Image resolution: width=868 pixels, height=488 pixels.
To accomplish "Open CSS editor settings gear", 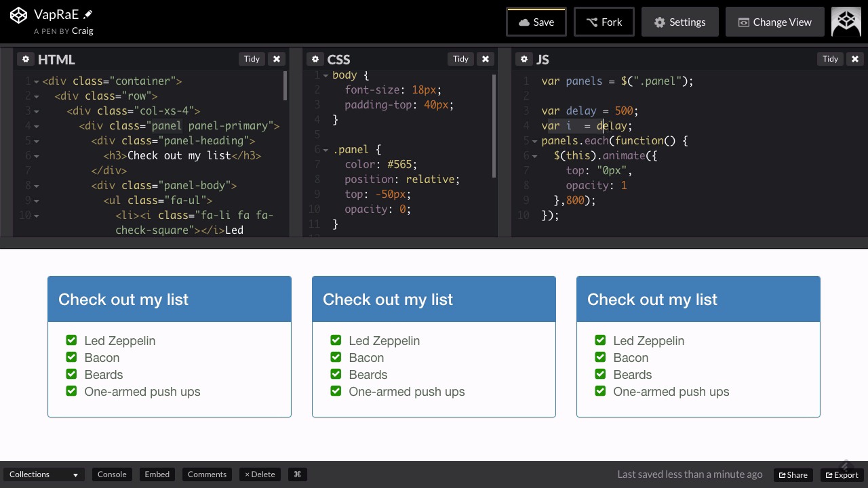I will coord(315,59).
